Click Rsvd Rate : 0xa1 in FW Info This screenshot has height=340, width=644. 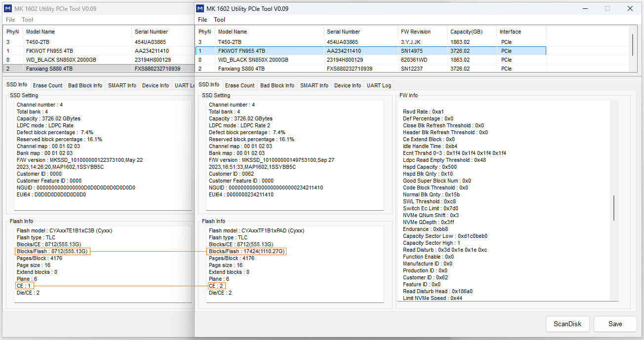[x=423, y=112]
